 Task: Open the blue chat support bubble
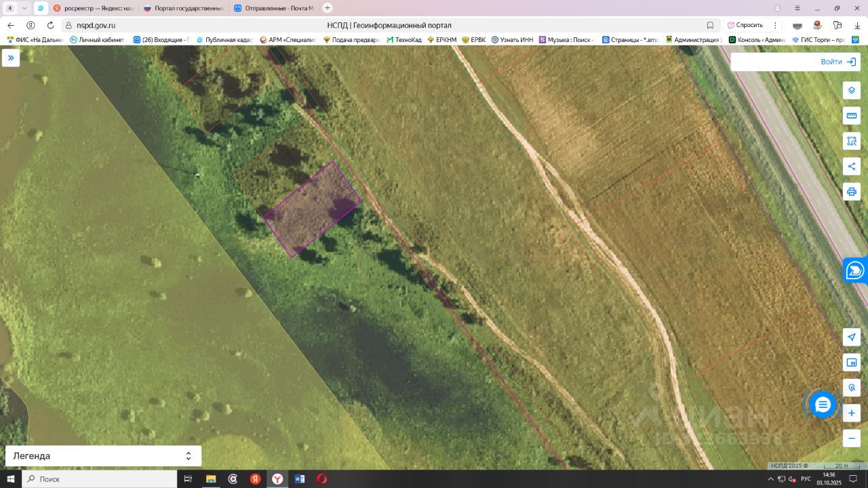point(823,405)
